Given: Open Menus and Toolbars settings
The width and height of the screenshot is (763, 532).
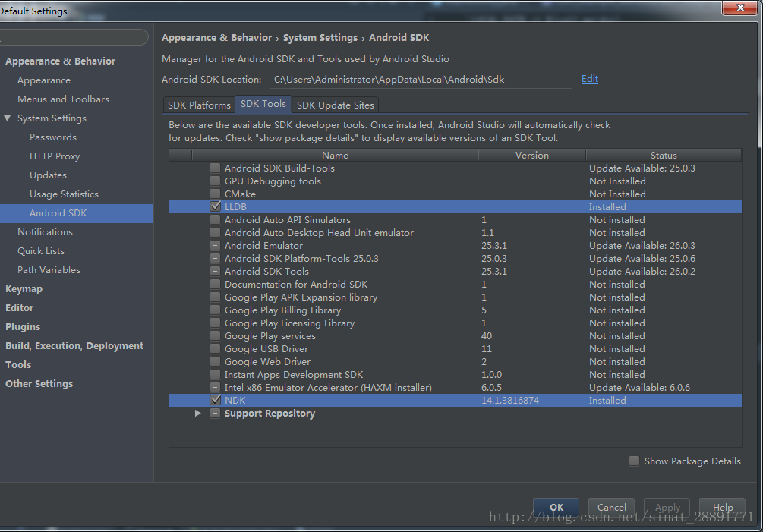Looking at the screenshot, I should click(x=63, y=99).
